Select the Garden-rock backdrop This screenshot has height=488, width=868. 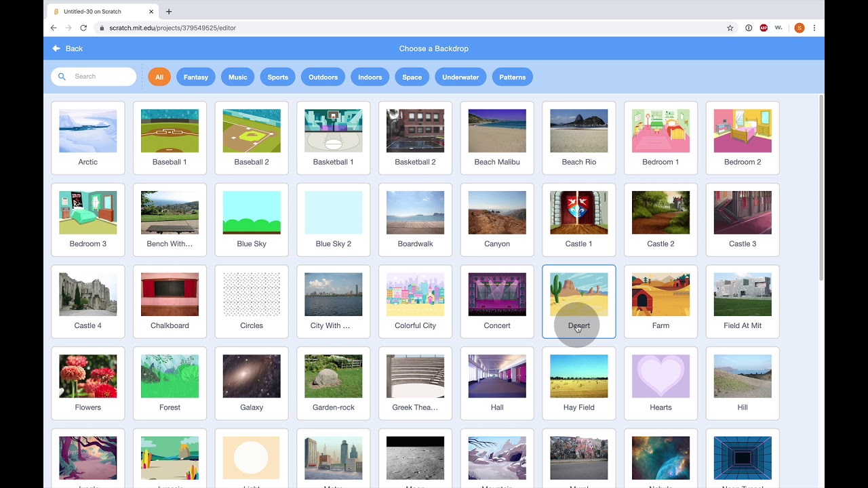click(334, 384)
